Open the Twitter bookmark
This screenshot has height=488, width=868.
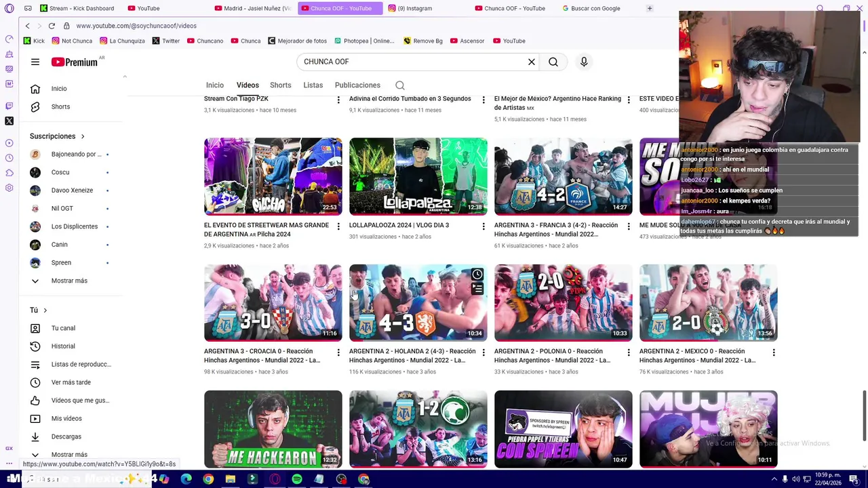pos(166,41)
